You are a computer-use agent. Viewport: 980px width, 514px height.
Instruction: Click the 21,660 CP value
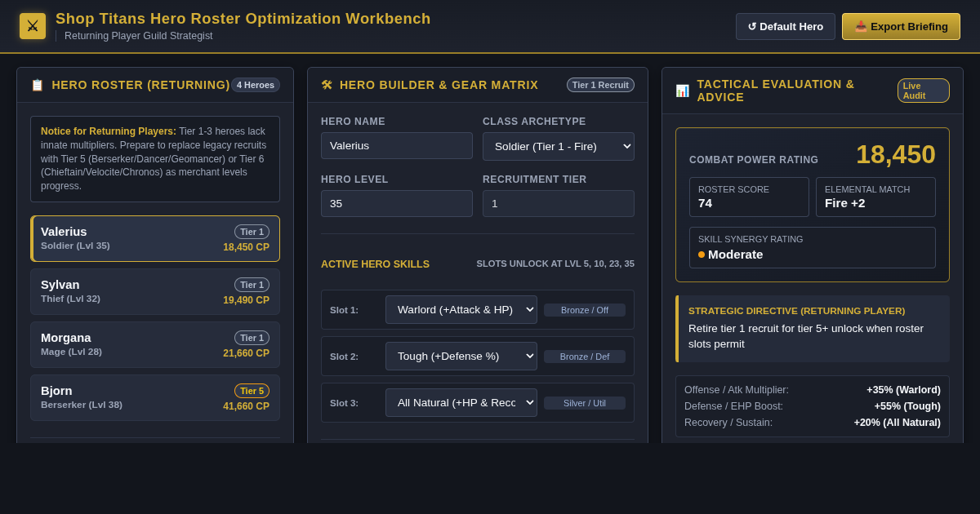(246, 353)
